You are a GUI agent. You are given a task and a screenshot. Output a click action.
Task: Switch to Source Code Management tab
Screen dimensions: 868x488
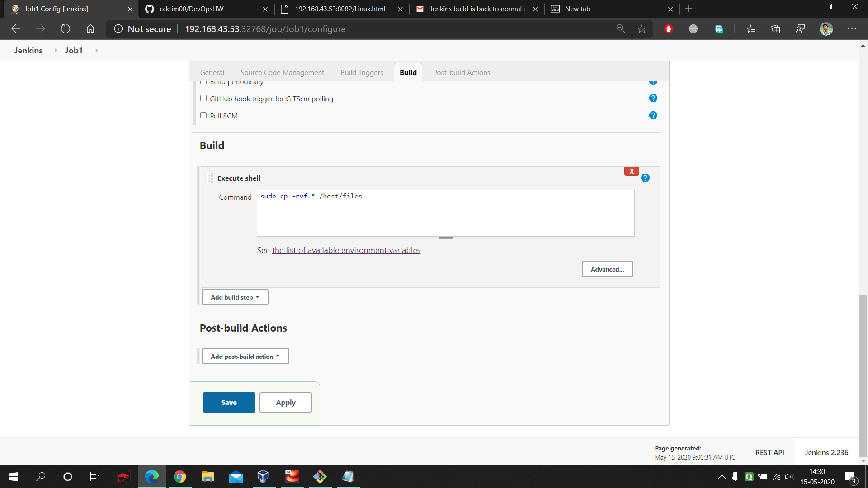coord(282,73)
